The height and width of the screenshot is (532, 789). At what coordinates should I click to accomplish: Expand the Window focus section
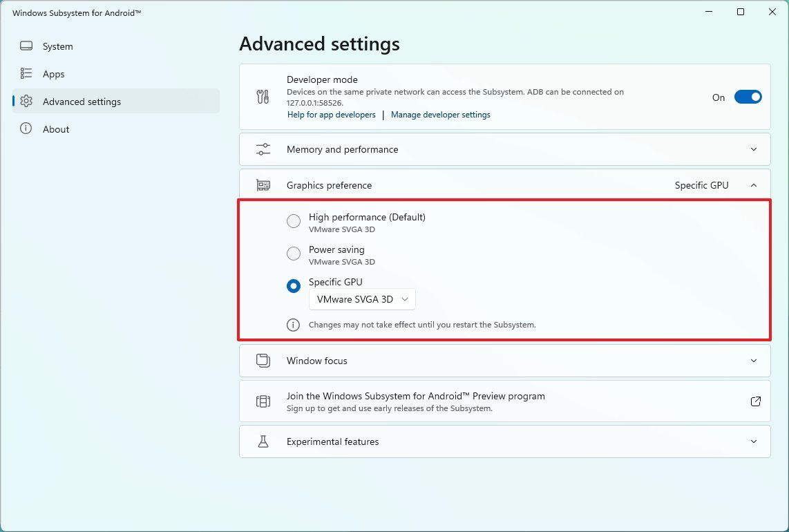pyautogui.click(x=754, y=360)
